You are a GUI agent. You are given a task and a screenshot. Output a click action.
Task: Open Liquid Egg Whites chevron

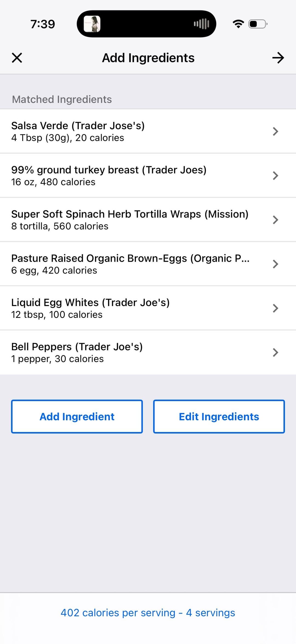click(x=275, y=308)
